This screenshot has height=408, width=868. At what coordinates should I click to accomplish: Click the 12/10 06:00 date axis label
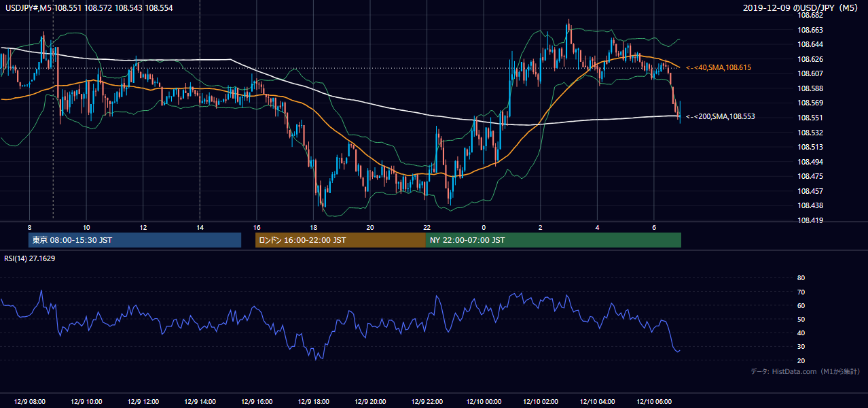tap(654, 401)
